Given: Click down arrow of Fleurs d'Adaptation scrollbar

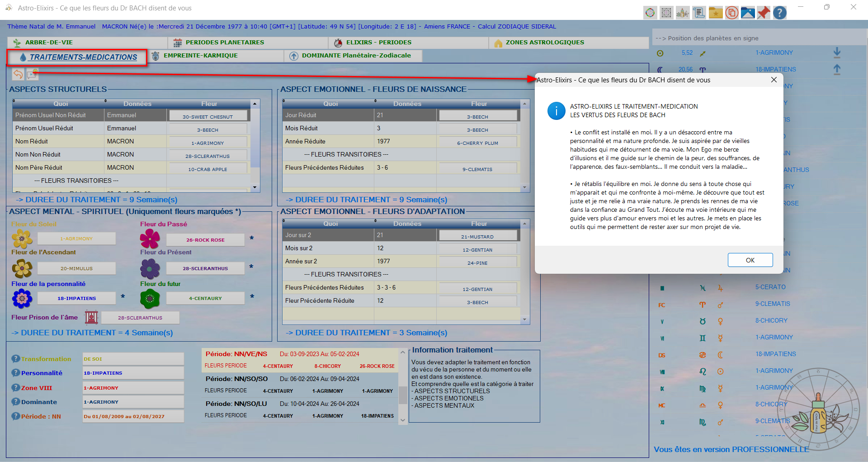Looking at the screenshot, I should pos(525,319).
